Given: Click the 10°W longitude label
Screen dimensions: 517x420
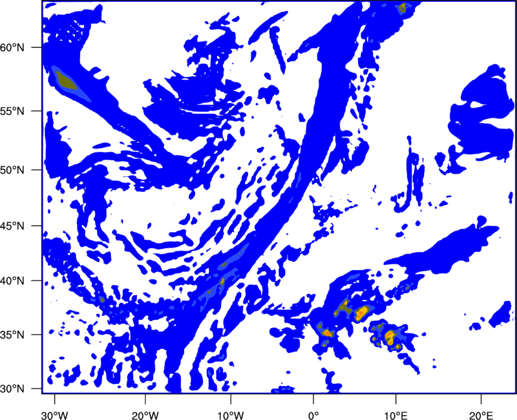Looking at the screenshot, I should [231, 415].
